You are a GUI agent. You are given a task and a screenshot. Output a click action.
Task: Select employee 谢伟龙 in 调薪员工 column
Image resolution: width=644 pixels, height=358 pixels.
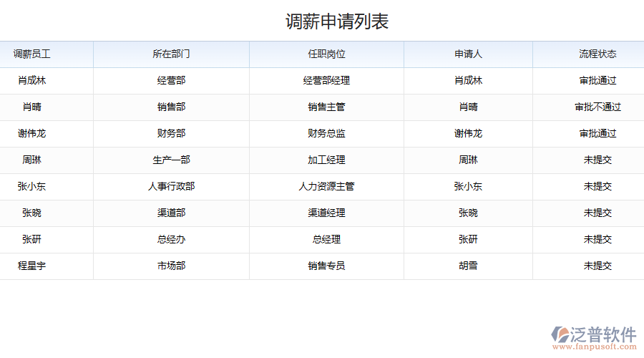tap(31, 133)
